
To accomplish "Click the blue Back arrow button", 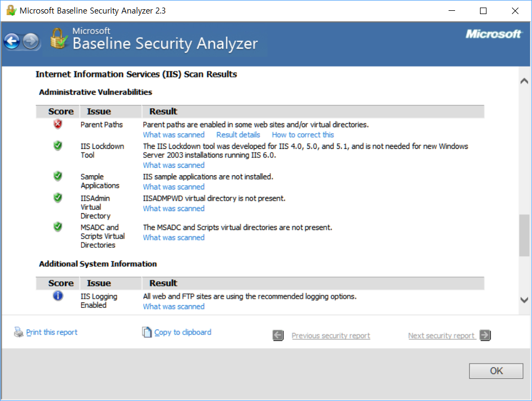I will point(12,42).
